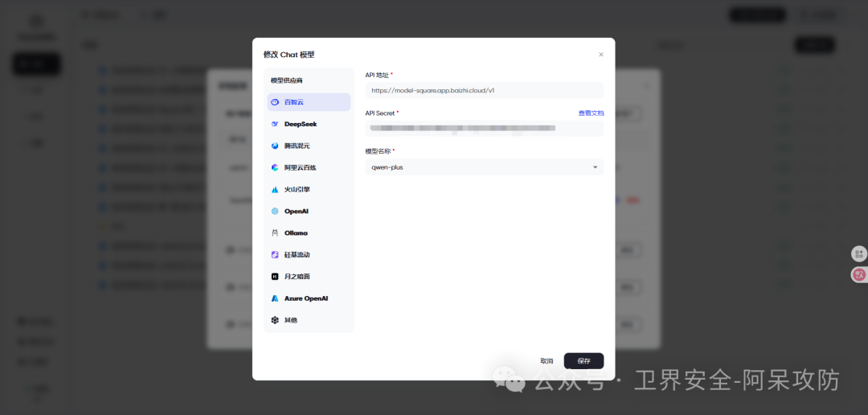
Task: Choose Azure OpenAI as model provider
Action: 309,298
